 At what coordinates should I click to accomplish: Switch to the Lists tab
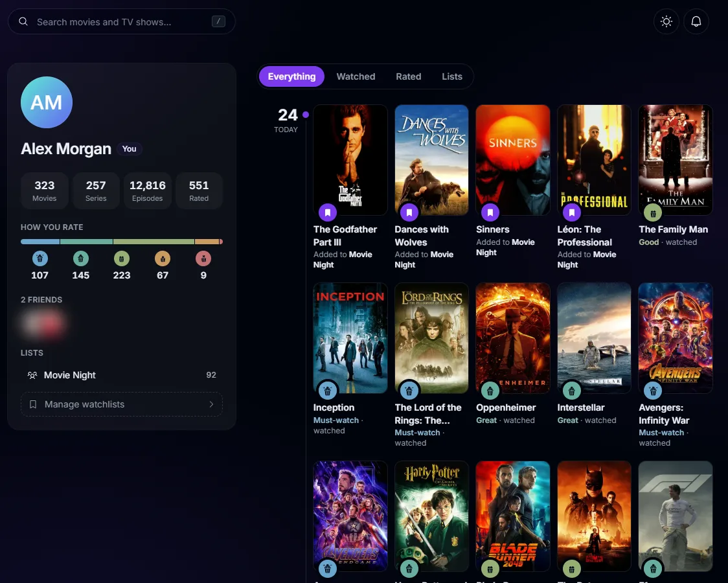[451, 76]
